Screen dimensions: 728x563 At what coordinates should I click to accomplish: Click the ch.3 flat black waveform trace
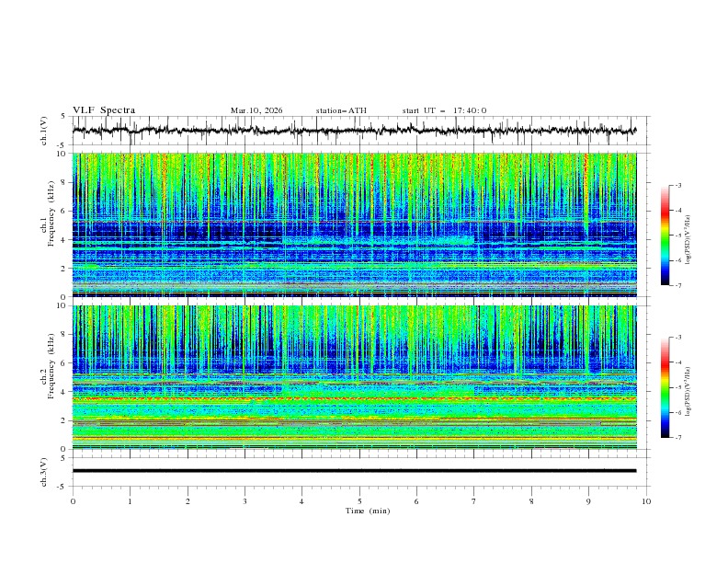pyautogui.click(x=354, y=471)
